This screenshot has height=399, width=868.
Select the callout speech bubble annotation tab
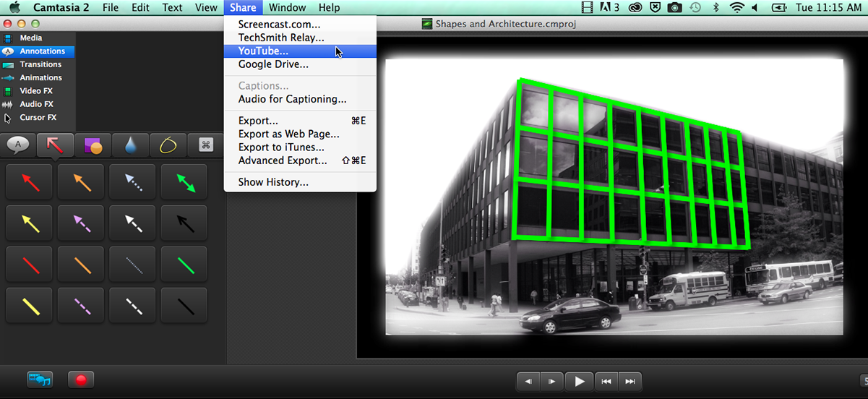18,145
